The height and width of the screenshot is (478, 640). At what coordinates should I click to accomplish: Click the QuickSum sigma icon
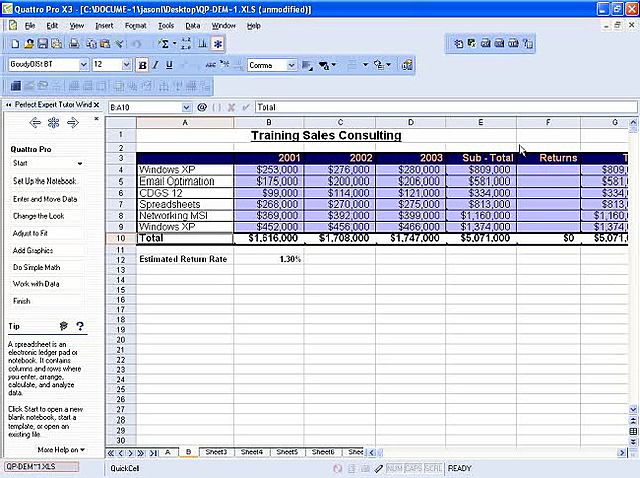tap(164, 44)
